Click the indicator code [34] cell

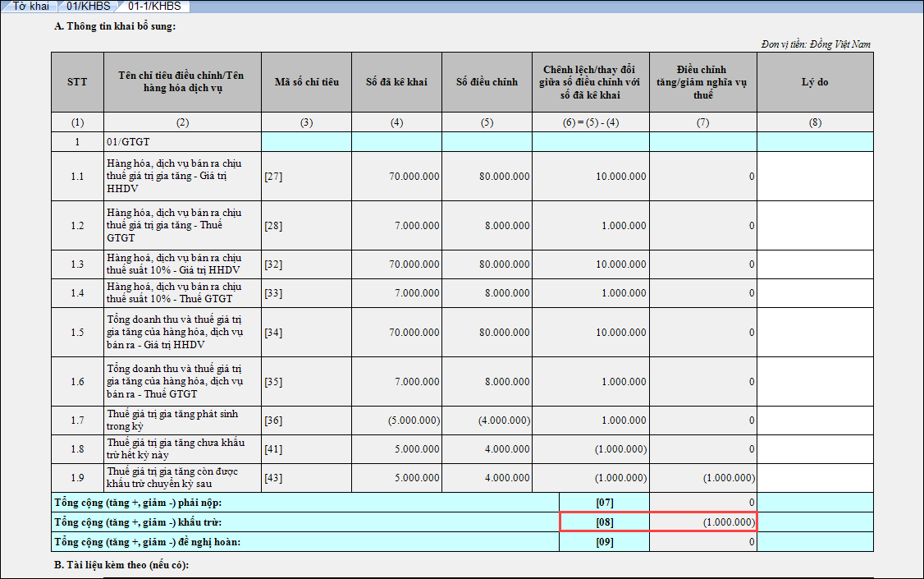pyautogui.click(x=307, y=332)
